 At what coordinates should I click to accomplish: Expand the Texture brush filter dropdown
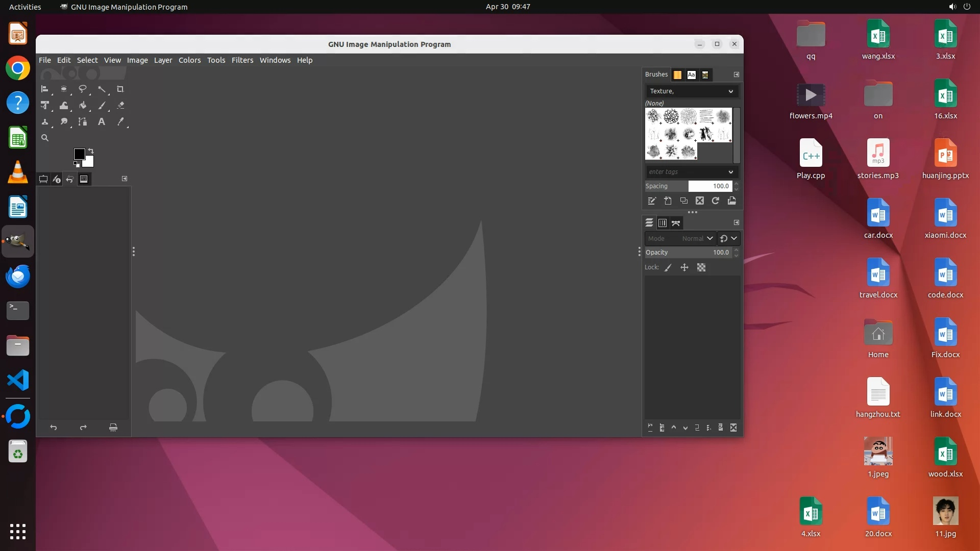pyautogui.click(x=730, y=91)
